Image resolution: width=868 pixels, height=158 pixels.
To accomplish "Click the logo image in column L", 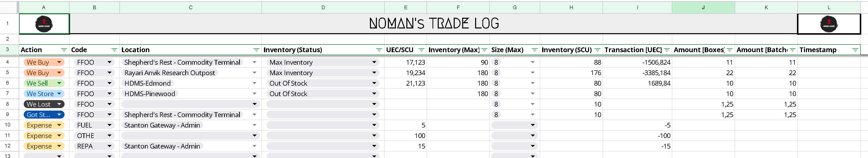I will tap(829, 24).
